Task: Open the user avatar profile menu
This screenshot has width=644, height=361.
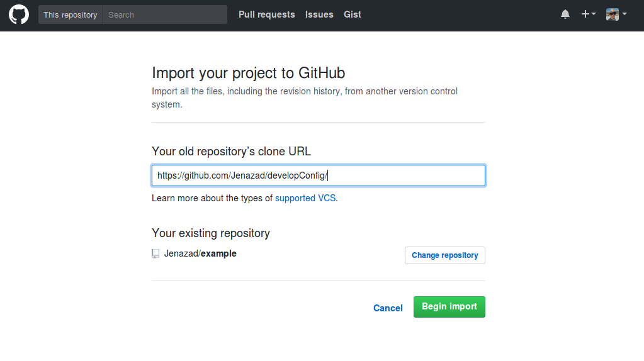Action: 616,14
